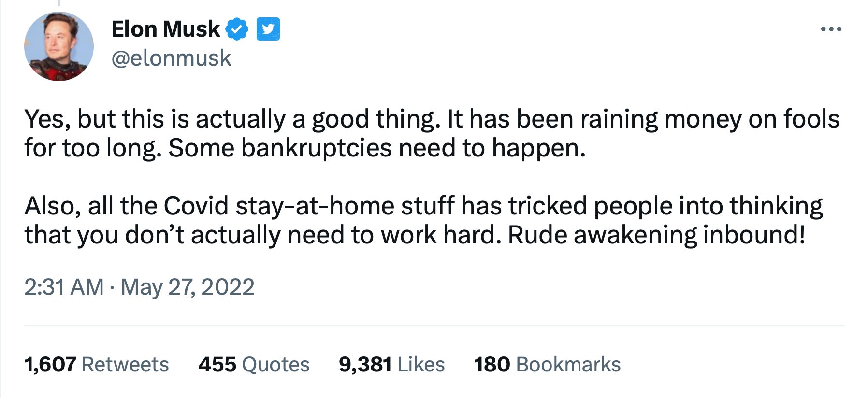The height and width of the screenshot is (398, 868).
Task: Click the 9,381 like count number
Action: 365,365
